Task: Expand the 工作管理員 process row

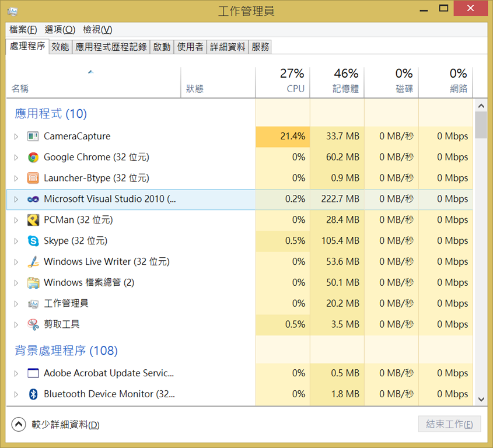Action: (16, 304)
